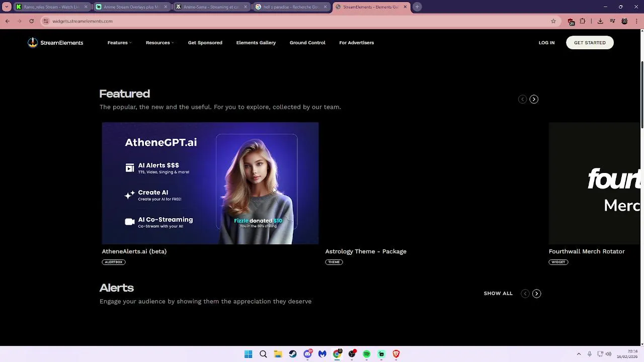
Task: Reload the page
Action: click(31, 21)
